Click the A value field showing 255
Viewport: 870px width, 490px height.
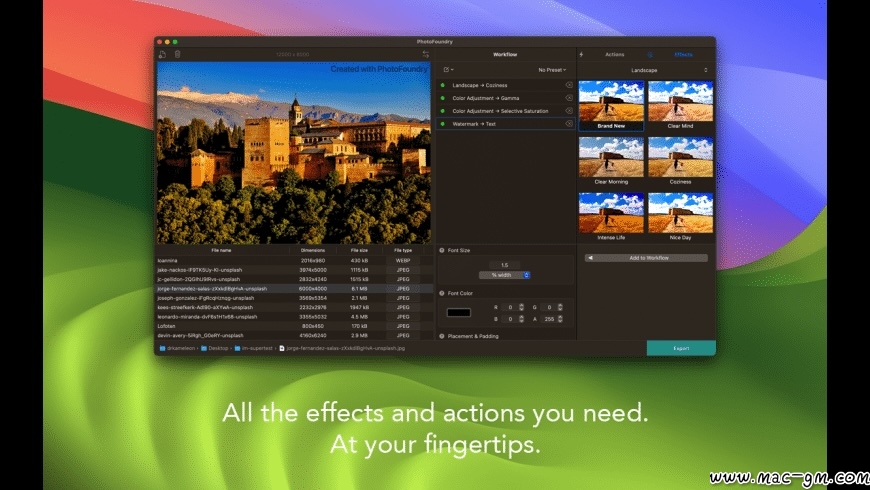549,319
